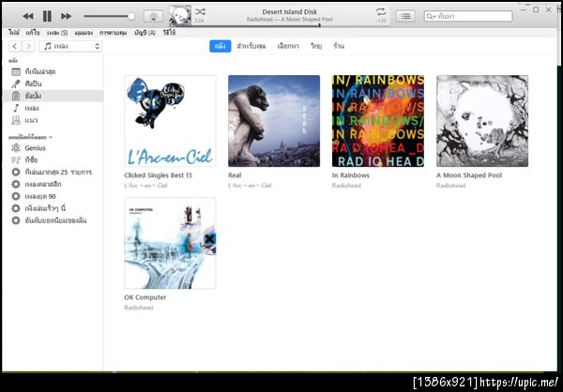The image size is (563, 392).
Task: Open Clicked Singles Best 13 album cover
Action: click(x=170, y=121)
